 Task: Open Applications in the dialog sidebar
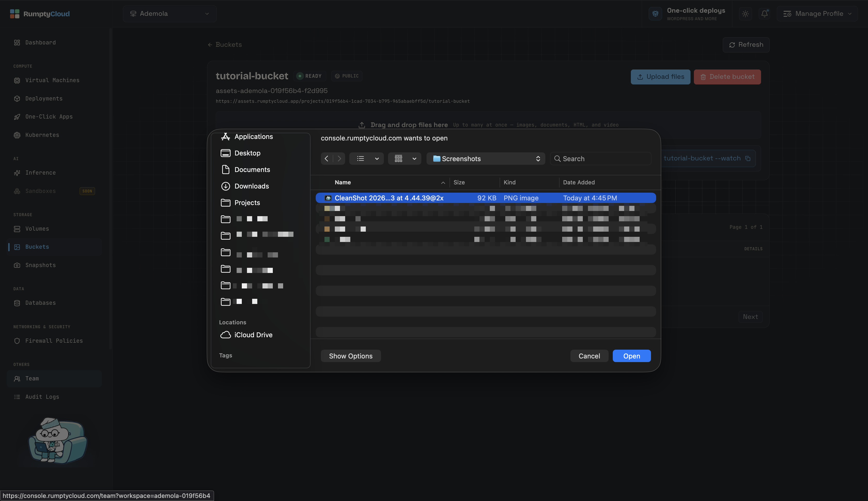(247, 137)
